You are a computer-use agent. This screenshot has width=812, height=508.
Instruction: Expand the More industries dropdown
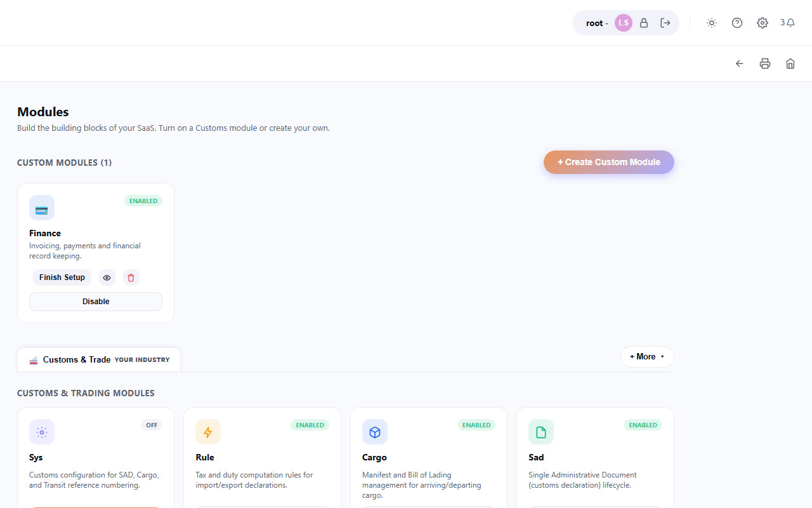point(647,357)
